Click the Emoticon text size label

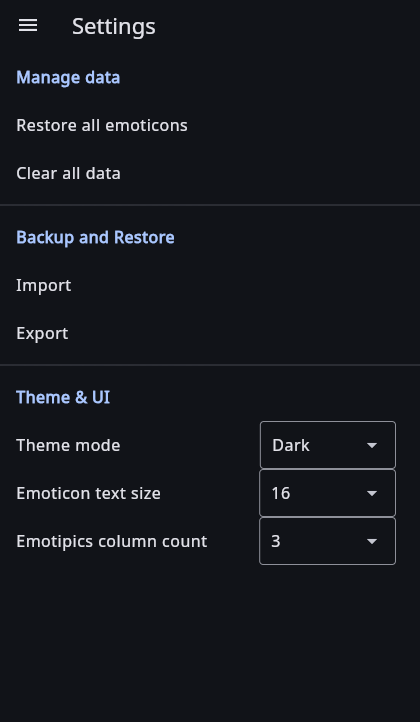click(x=88, y=493)
